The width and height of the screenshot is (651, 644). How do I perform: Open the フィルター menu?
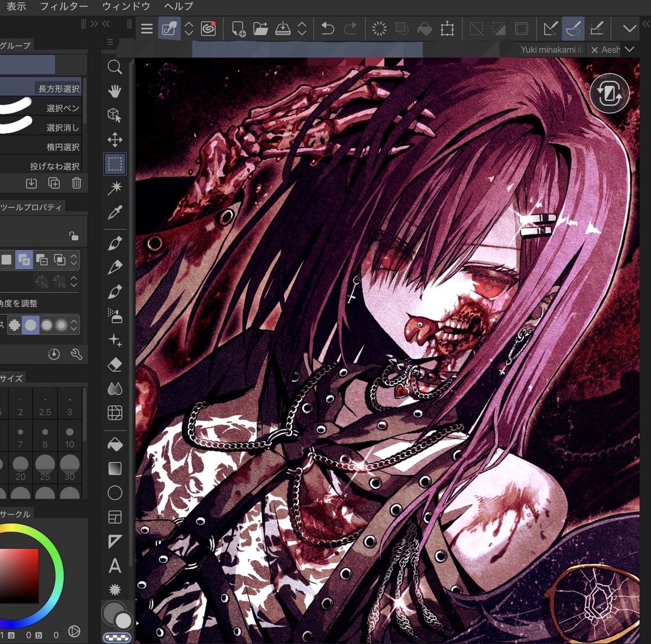point(64,7)
